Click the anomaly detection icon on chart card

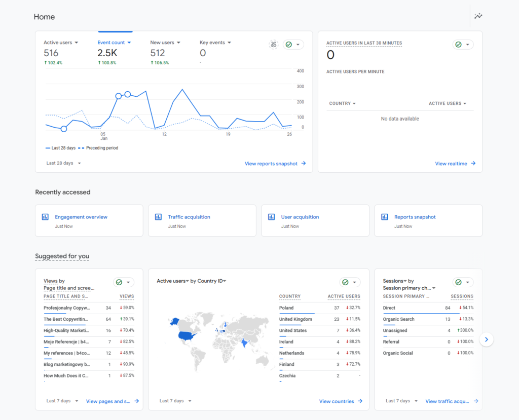click(x=273, y=45)
